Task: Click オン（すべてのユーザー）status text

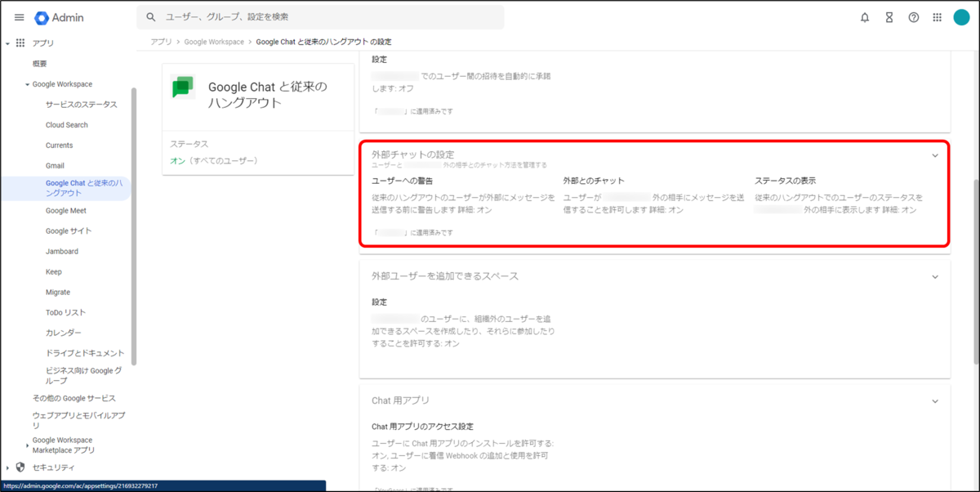Action: click(x=214, y=161)
